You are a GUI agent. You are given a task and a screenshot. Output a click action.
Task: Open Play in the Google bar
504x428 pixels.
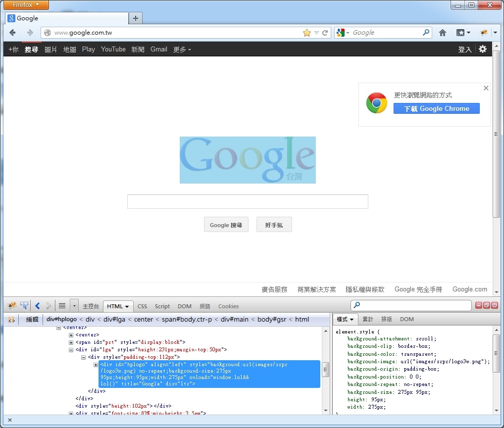coord(89,49)
